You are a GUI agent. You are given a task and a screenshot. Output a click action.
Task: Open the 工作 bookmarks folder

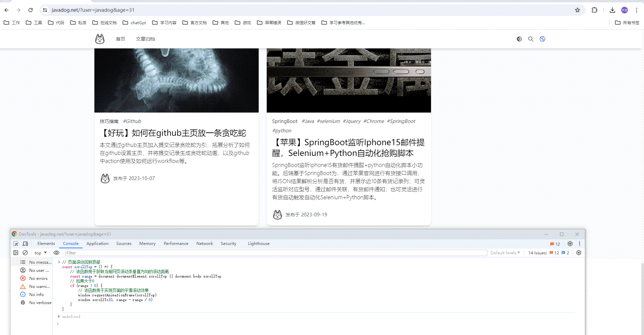(x=12, y=23)
